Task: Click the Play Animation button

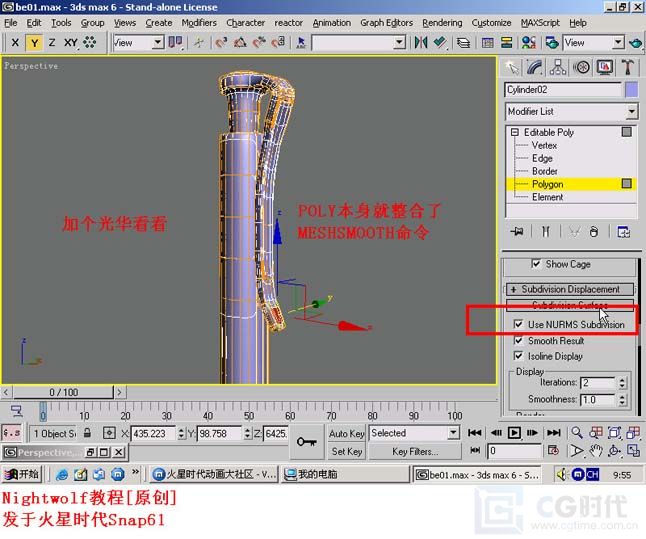Action: click(514, 433)
